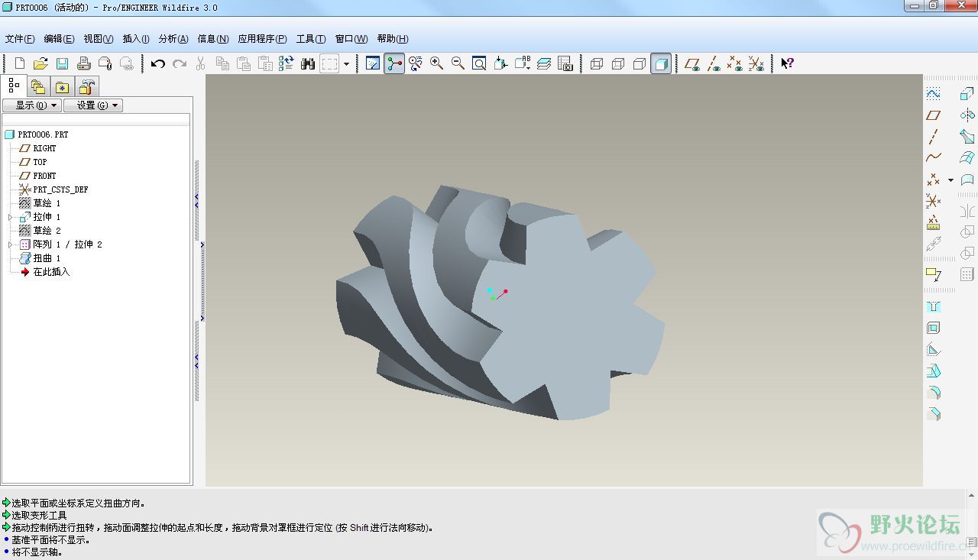Expand the 阵列 1 / 拉伸 2 node
The width and height of the screenshot is (978, 560).
click(11, 244)
